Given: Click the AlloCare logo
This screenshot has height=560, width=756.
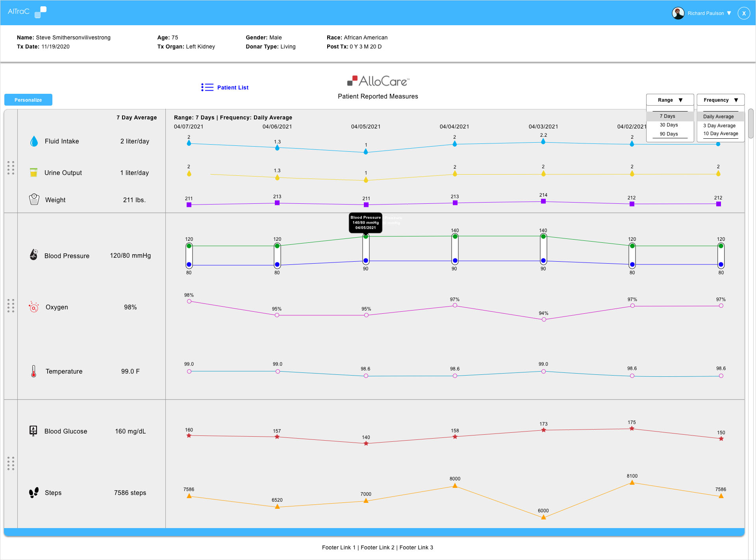Looking at the screenshot, I should click(x=378, y=81).
